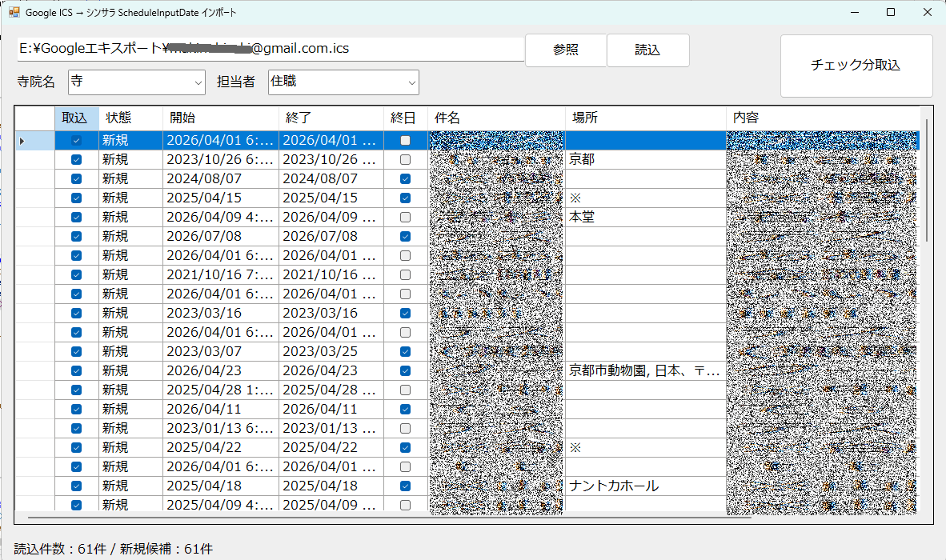Toggle 終日 checkbox in the 2024/08/07 row
The image size is (946, 560).
pyautogui.click(x=405, y=179)
